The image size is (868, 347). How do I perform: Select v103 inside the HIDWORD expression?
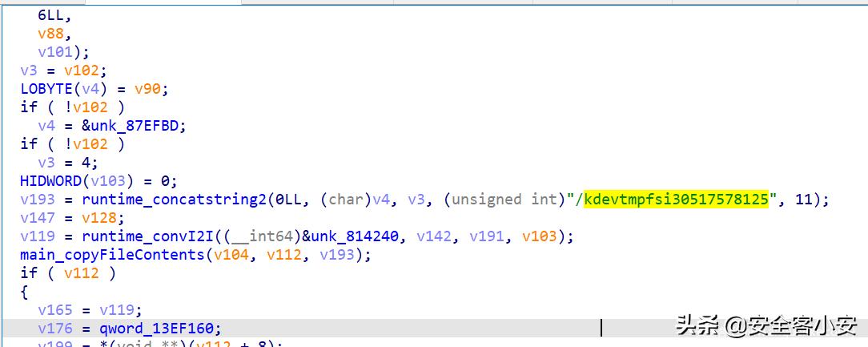click(x=109, y=180)
